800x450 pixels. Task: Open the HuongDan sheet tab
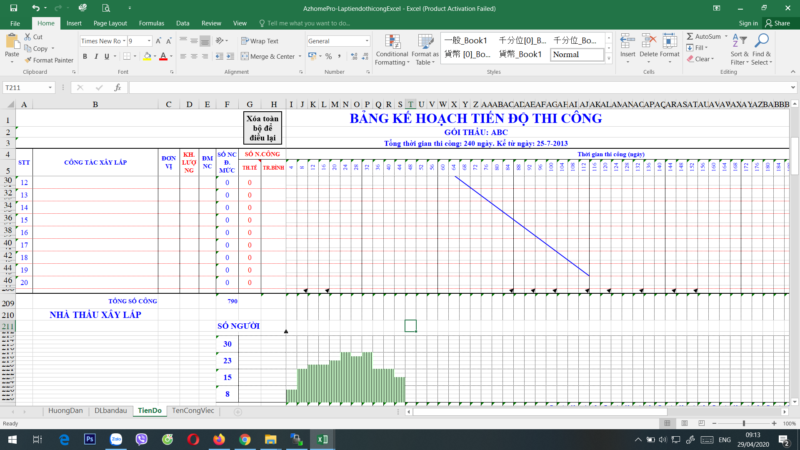tap(65, 411)
